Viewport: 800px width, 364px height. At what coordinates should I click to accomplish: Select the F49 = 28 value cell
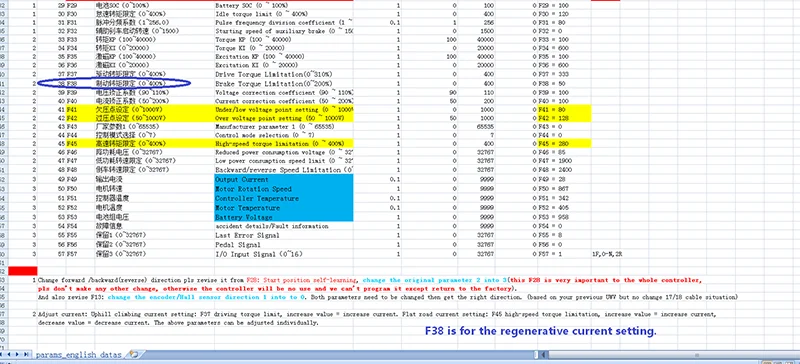click(564, 180)
